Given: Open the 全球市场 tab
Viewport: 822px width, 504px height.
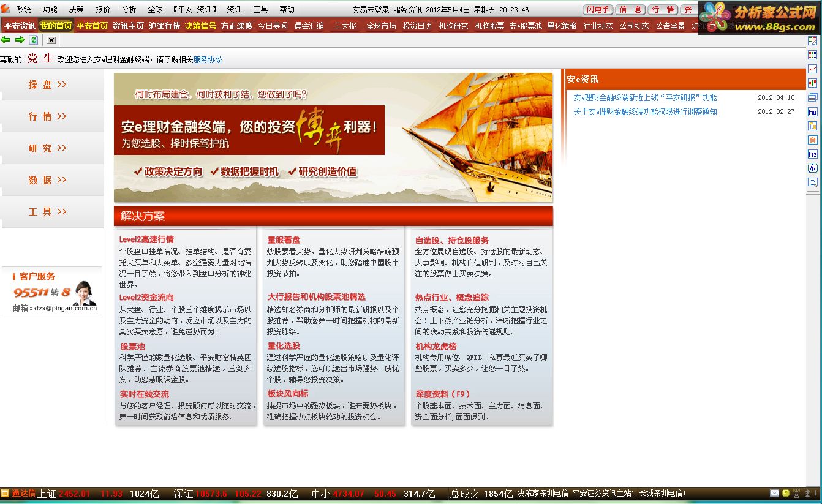Looking at the screenshot, I should [x=381, y=26].
